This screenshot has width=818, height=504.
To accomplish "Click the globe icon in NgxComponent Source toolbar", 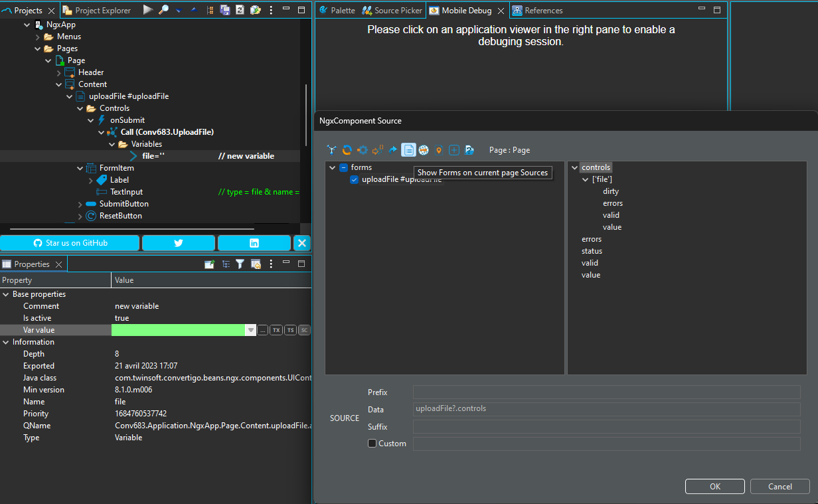I will 424,150.
